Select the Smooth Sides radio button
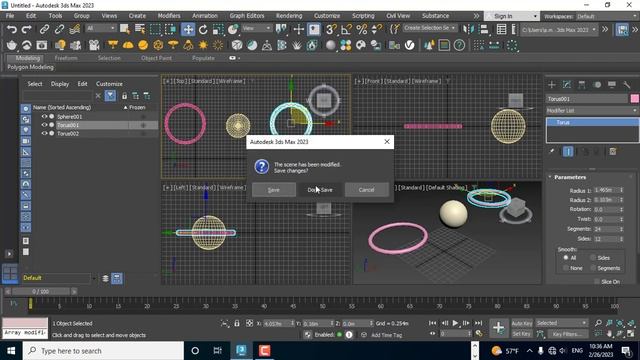Screen dimensions: 640x360 (593, 258)
